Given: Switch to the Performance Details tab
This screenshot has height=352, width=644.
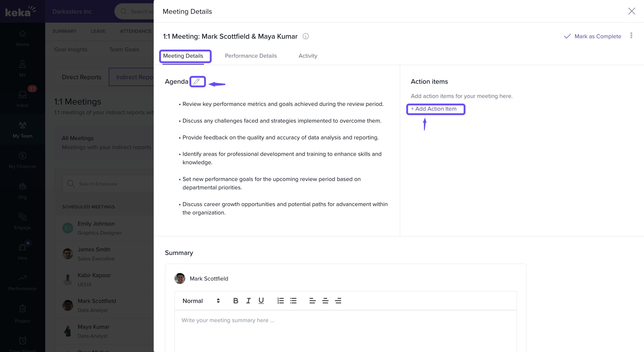Looking at the screenshot, I should pyautogui.click(x=251, y=56).
